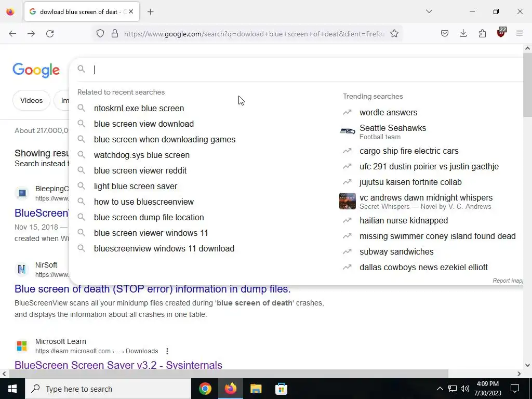Click the uBlock Origin extension icon
This screenshot has width=532, height=399.
(x=501, y=33)
